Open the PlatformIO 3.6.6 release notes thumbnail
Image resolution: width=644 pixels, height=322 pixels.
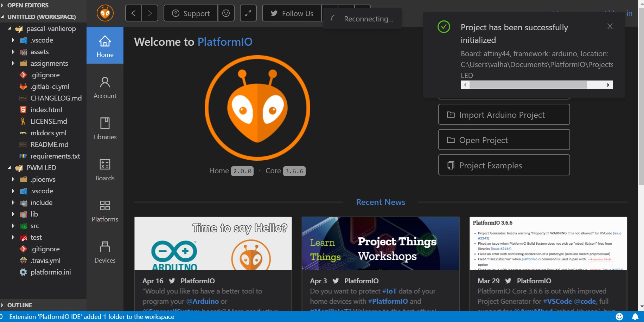(x=548, y=244)
